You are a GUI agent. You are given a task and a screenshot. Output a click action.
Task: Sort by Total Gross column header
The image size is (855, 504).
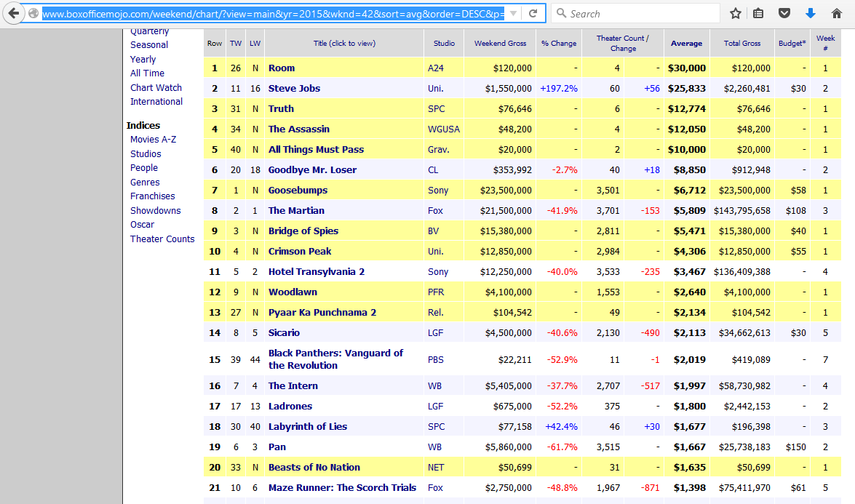[742, 44]
